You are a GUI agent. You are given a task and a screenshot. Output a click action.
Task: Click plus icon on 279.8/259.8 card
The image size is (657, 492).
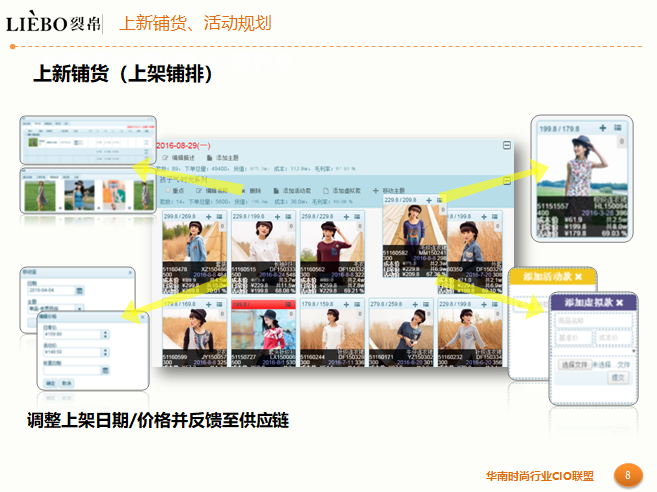click(x=415, y=304)
